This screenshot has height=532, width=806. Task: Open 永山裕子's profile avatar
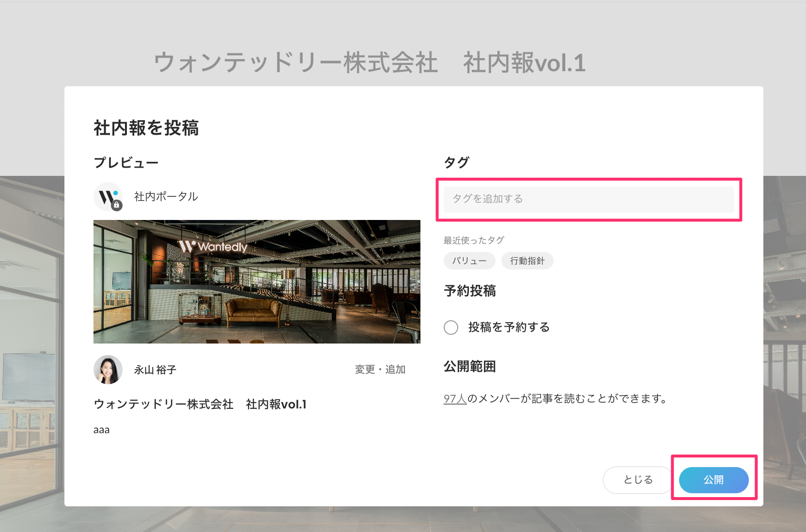tap(108, 369)
